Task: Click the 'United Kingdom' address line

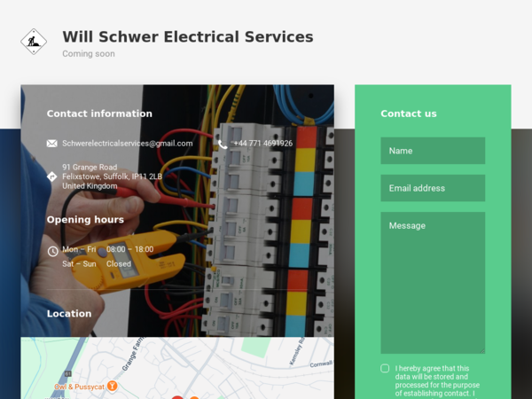Action: pyautogui.click(x=90, y=186)
